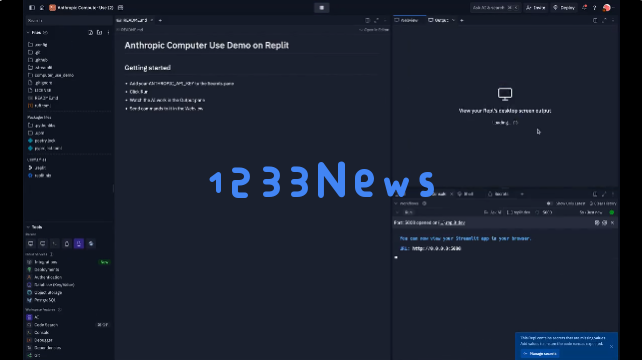642x360 pixels.
Task: Open the notifications bell
Action: click(x=584, y=7)
